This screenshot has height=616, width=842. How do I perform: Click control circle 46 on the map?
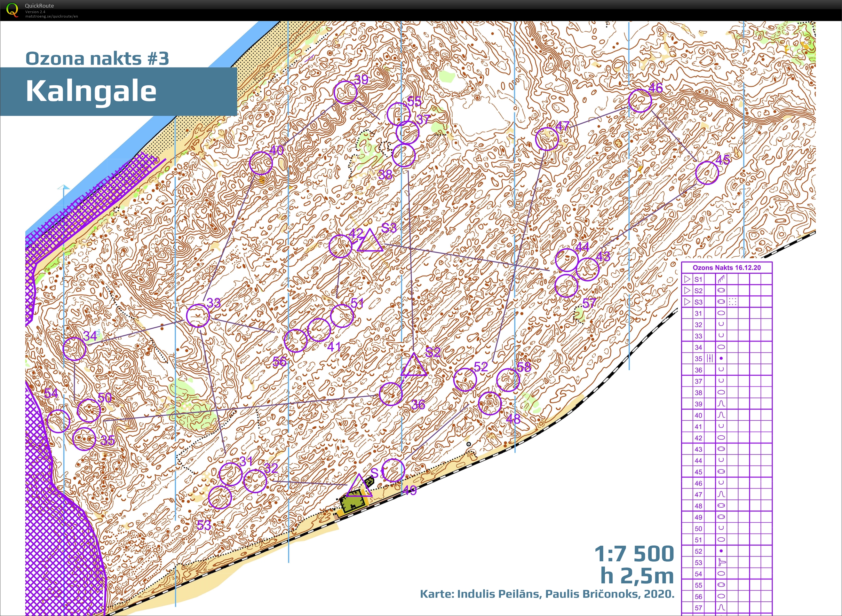tap(640, 100)
